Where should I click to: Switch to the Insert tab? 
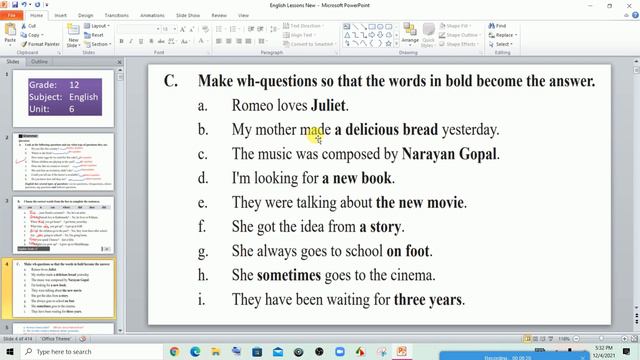[x=60, y=15]
